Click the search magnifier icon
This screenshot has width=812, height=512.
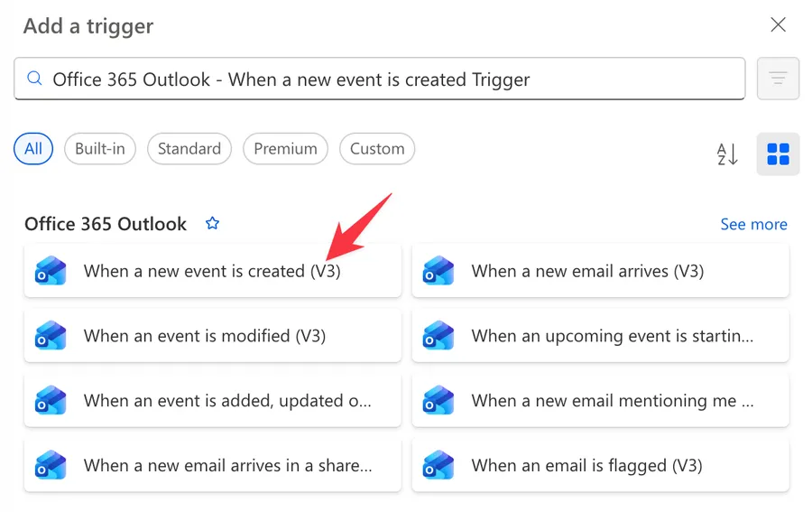click(x=34, y=79)
